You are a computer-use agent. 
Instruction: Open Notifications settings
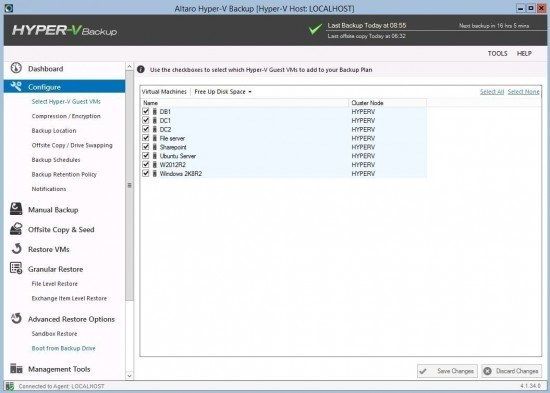click(x=49, y=189)
